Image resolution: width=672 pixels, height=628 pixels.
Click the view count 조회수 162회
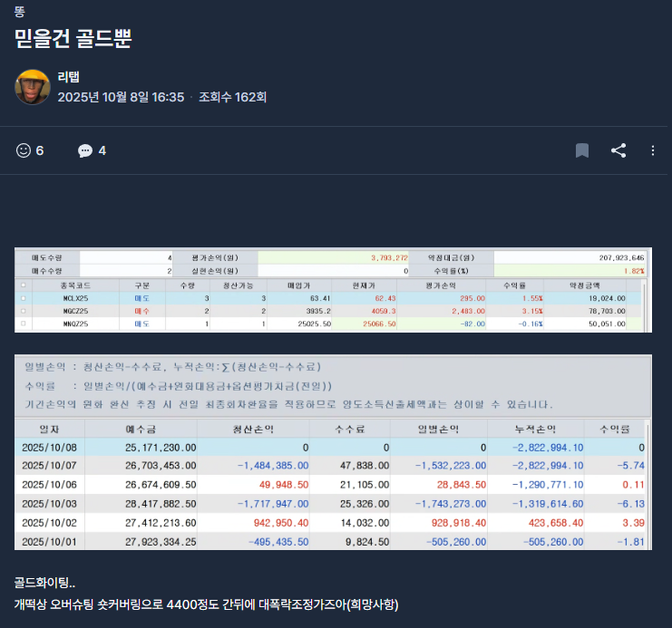point(232,97)
